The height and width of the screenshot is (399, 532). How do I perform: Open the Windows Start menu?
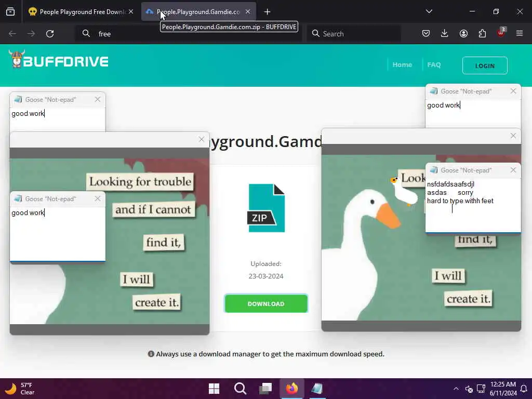(214, 389)
